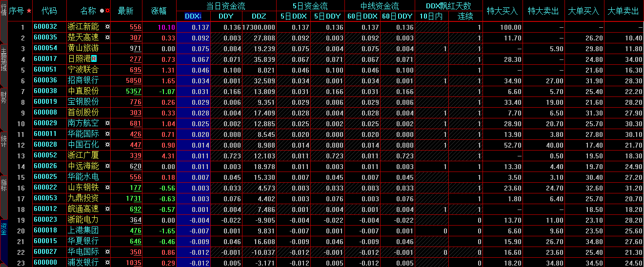Click the gear icon beside 华电国际
The height and width of the screenshot is (267, 644).
108,252
